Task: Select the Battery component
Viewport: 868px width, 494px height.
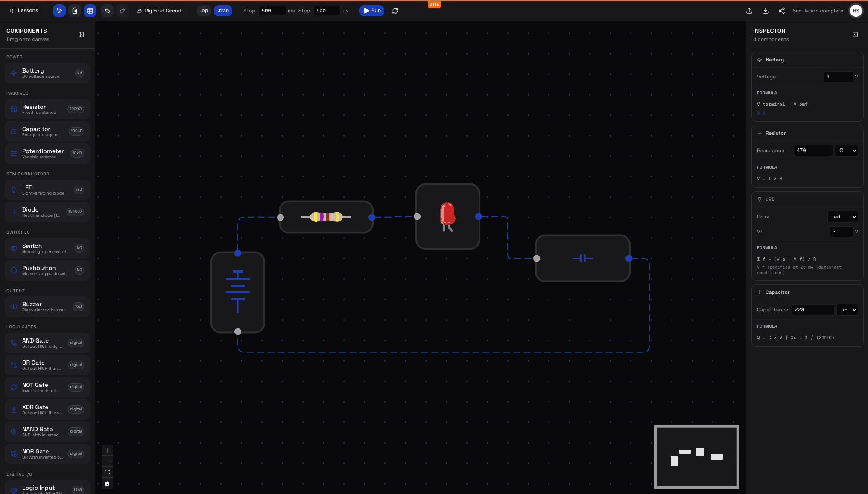Action: click(x=47, y=73)
